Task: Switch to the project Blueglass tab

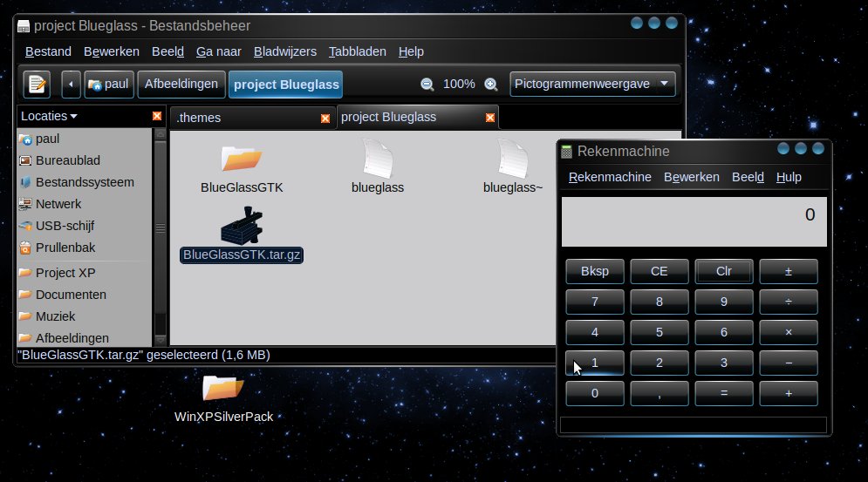Action: [418, 118]
